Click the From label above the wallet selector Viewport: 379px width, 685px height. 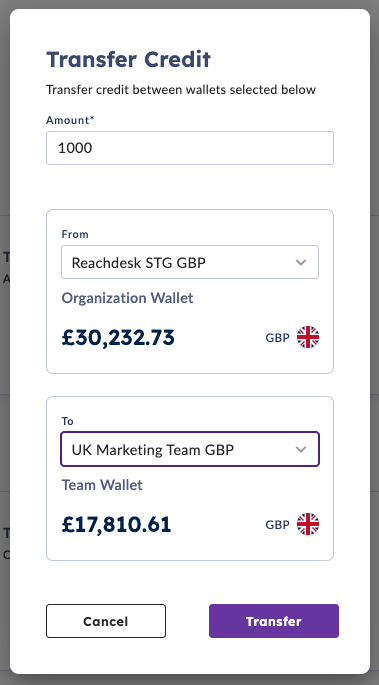click(75, 234)
